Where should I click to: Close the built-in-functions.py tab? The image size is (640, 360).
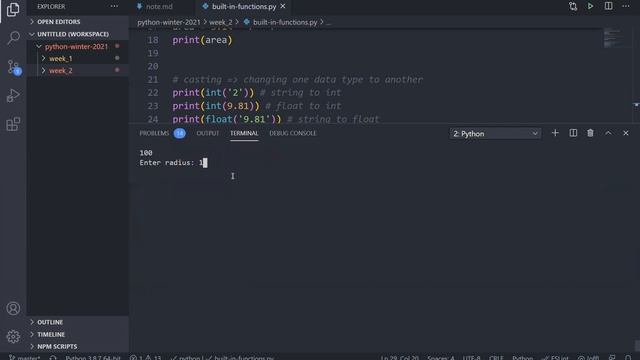[283, 7]
